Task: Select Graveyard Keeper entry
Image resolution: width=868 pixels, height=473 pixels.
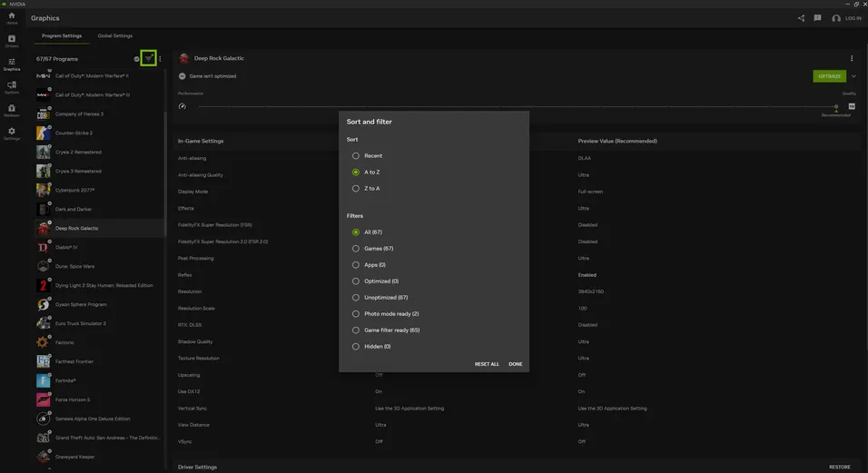Action: point(100,457)
